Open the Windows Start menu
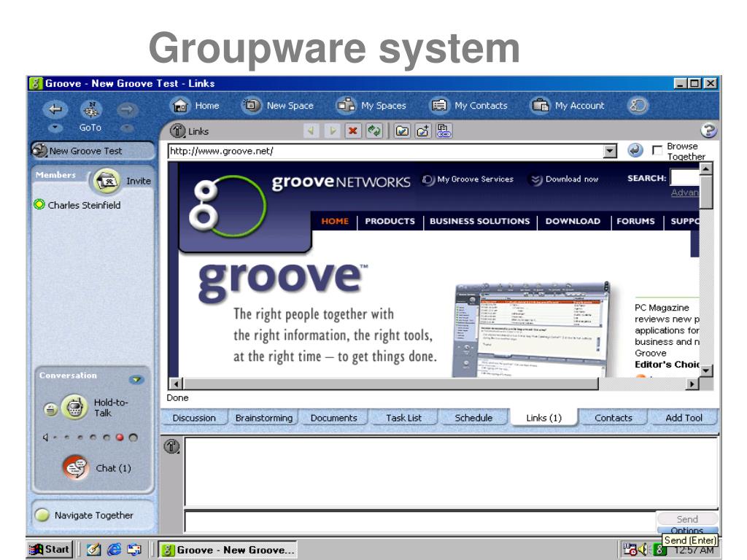 tap(50, 550)
